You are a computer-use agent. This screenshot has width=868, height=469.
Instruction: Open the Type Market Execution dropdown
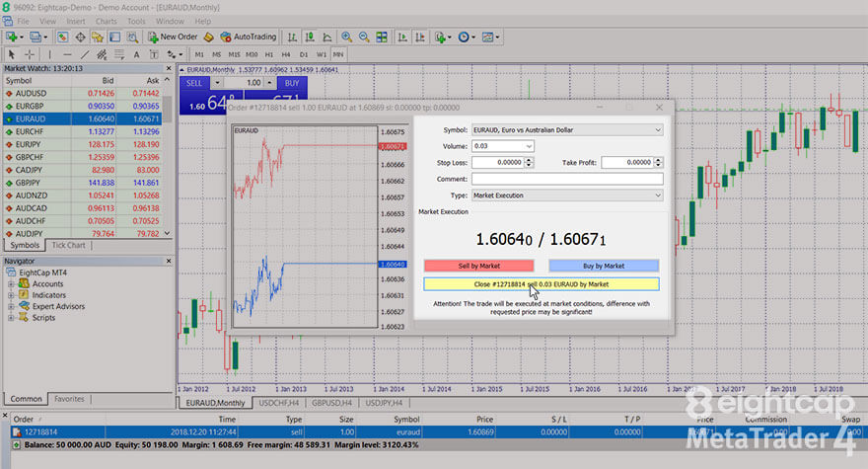click(x=658, y=195)
